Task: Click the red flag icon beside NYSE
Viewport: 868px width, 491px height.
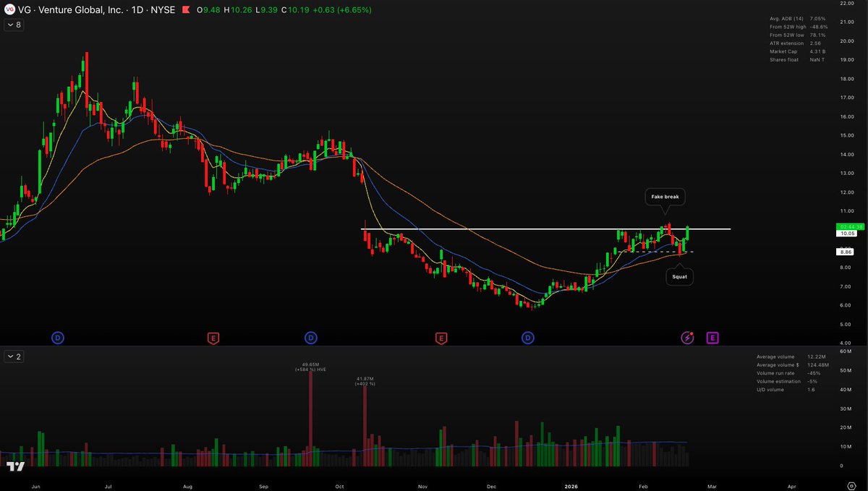Action: 185,10
